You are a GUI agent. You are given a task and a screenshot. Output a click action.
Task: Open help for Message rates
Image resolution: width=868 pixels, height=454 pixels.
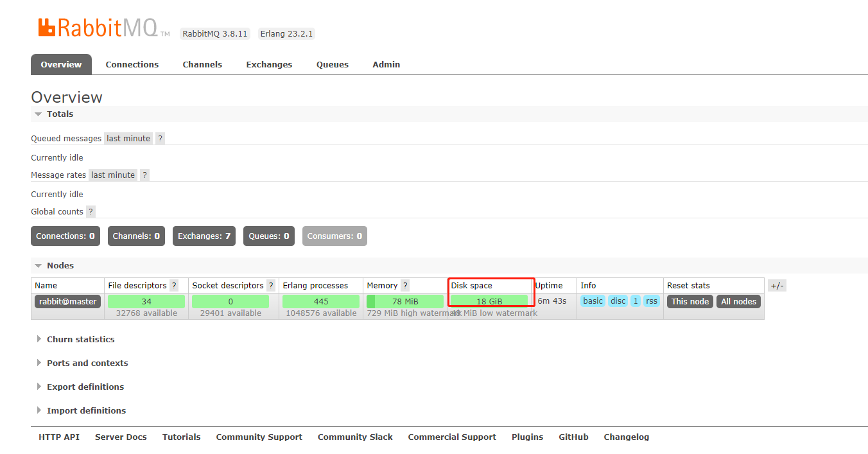[145, 175]
